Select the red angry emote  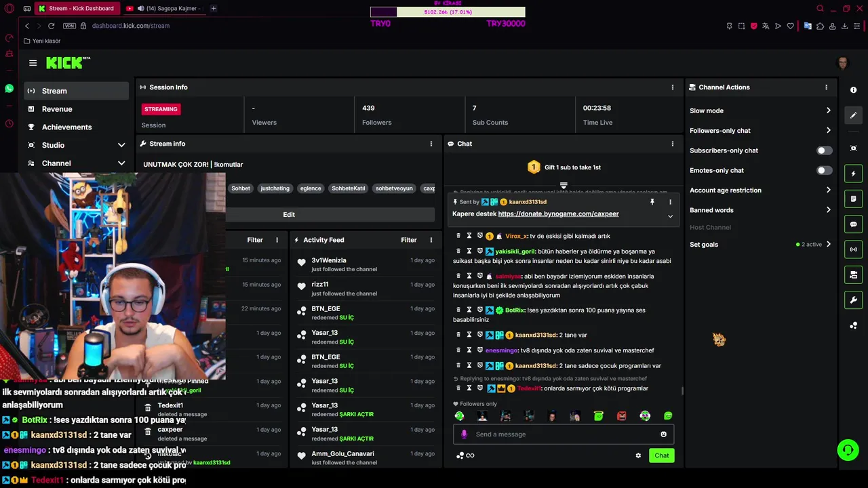621,416
